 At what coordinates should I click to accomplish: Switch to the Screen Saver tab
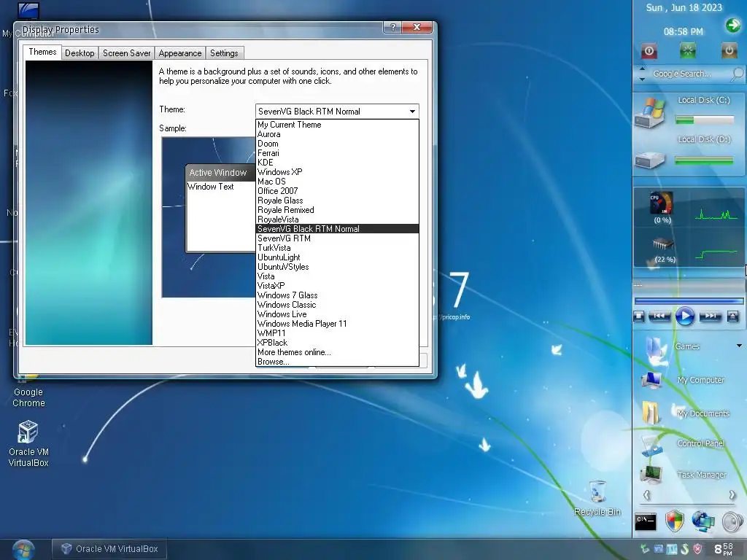126,52
